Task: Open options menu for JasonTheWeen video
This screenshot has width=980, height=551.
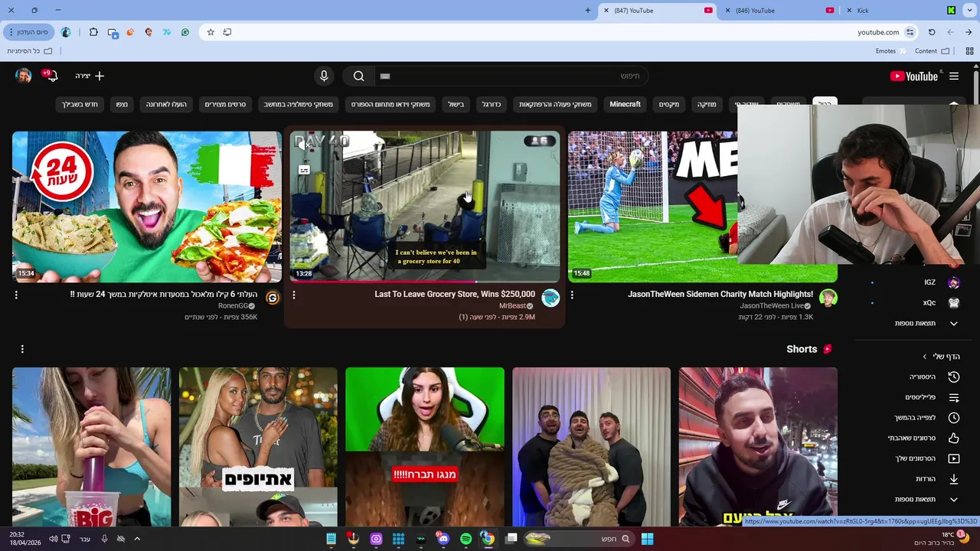Action: [x=572, y=295]
